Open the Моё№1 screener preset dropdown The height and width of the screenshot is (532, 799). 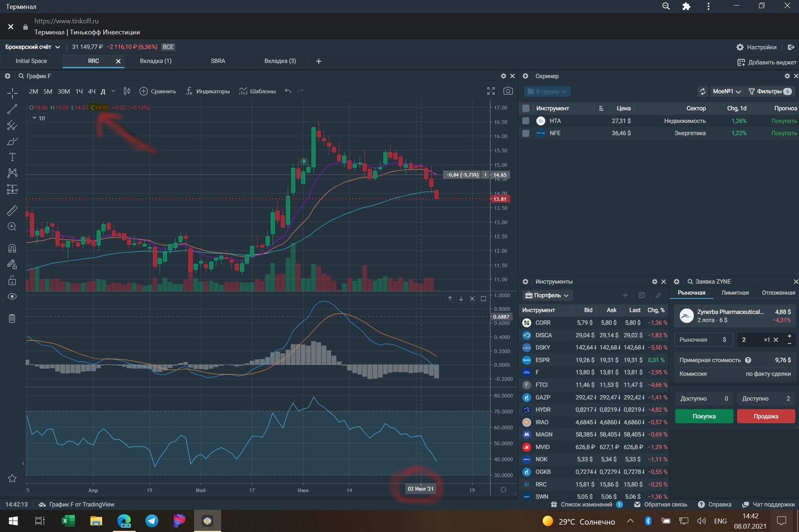click(726, 91)
